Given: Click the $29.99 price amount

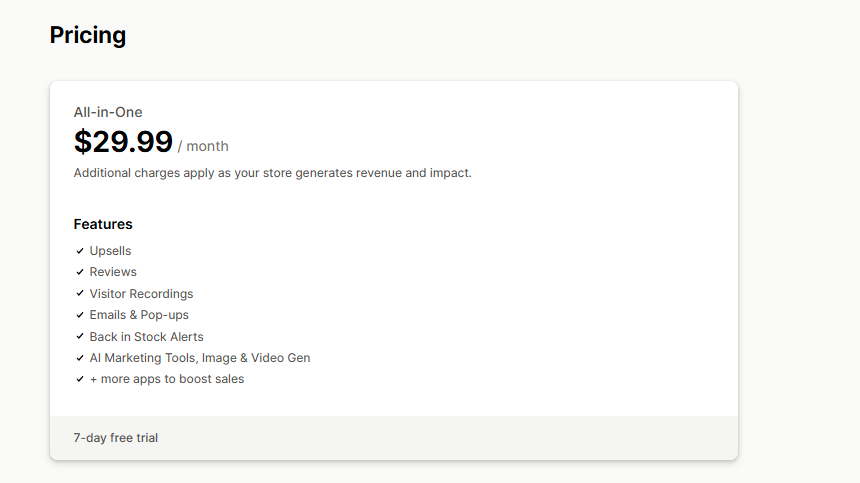Looking at the screenshot, I should point(123,142).
